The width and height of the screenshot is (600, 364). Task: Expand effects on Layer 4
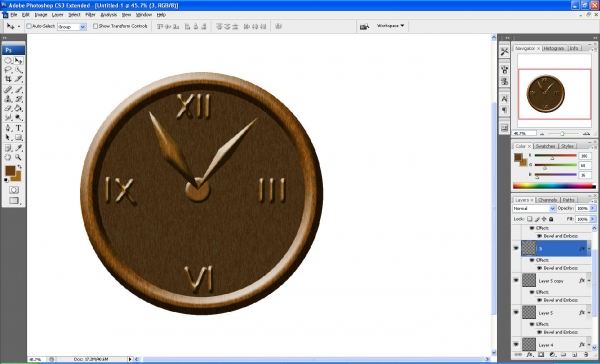point(589,344)
